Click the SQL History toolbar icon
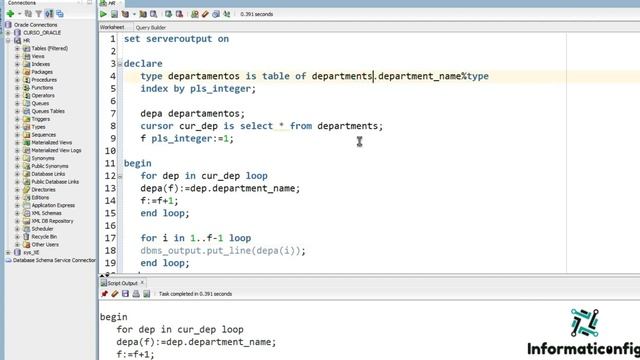This screenshot has width=640, height=360. [x=216, y=14]
